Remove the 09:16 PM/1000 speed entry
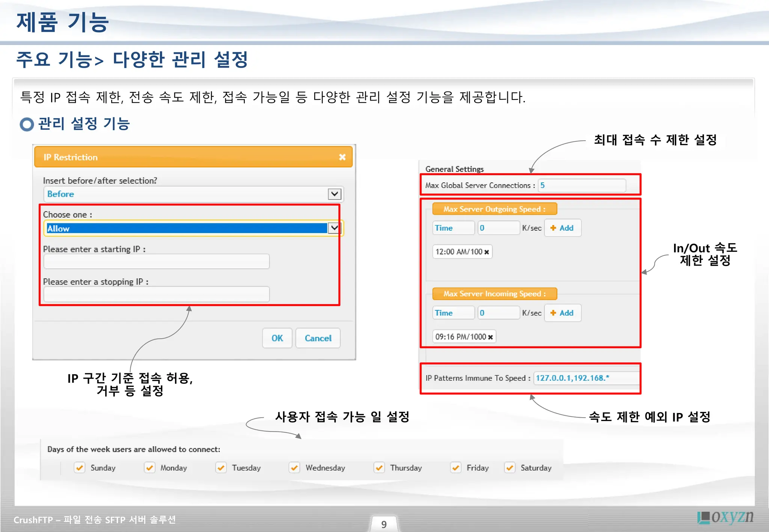769x532 pixels. point(490,337)
